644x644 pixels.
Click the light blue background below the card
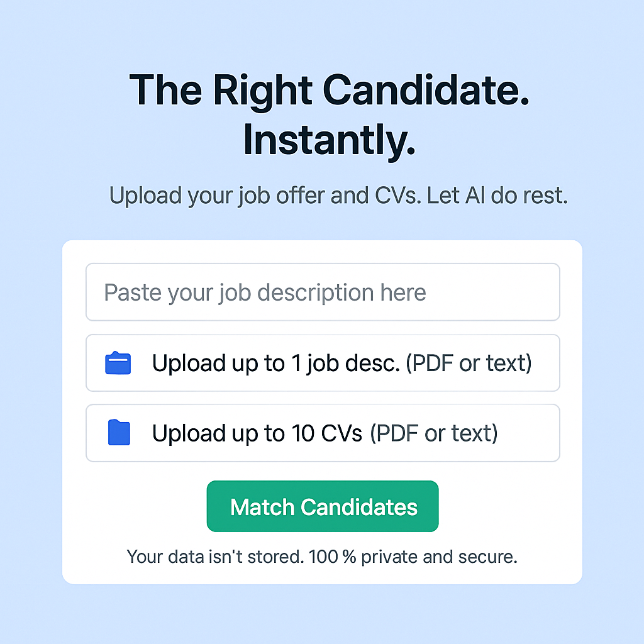(322, 614)
